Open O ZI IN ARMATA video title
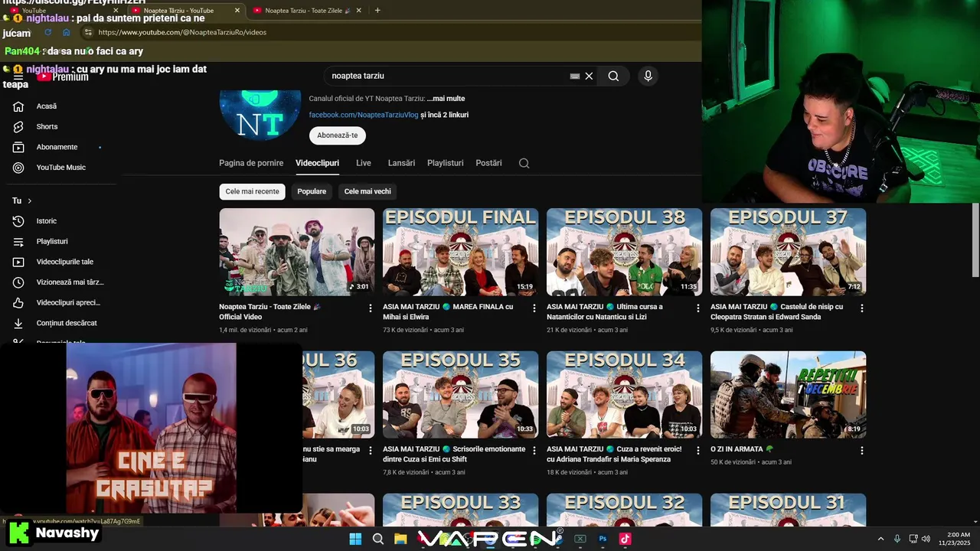The height and width of the screenshot is (551, 980). click(742, 449)
